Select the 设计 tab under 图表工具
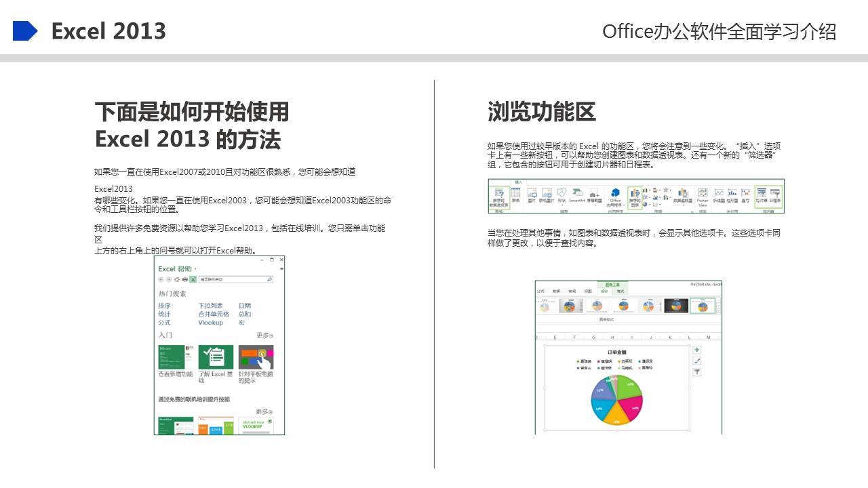The height and width of the screenshot is (488, 868). [604, 290]
